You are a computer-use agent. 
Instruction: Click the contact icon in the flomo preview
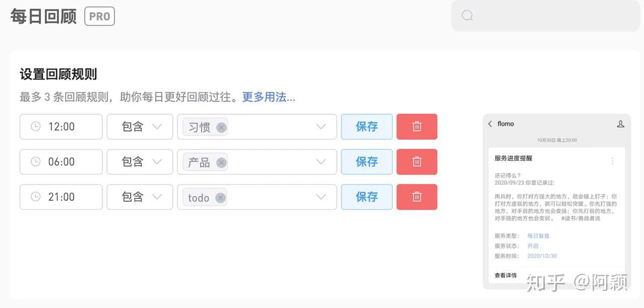[x=621, y=124]
